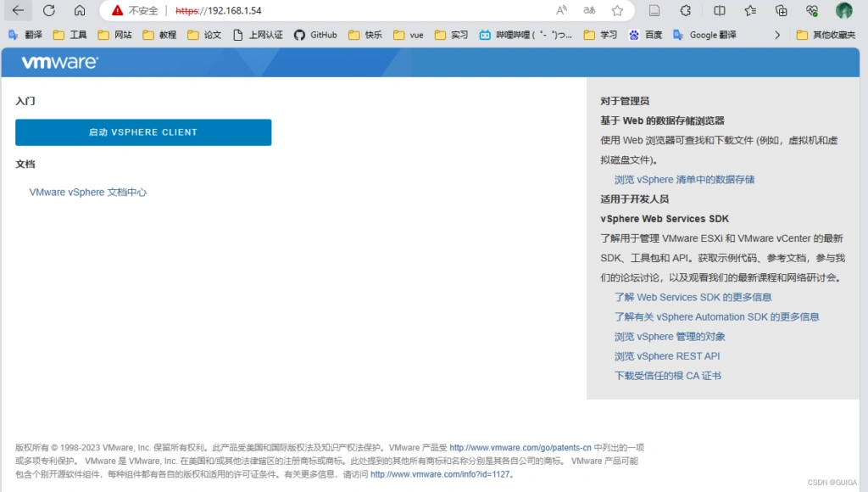
Task: Reload the page with the refresh icon
Action: pyautogui.click(x=49, y=10)
